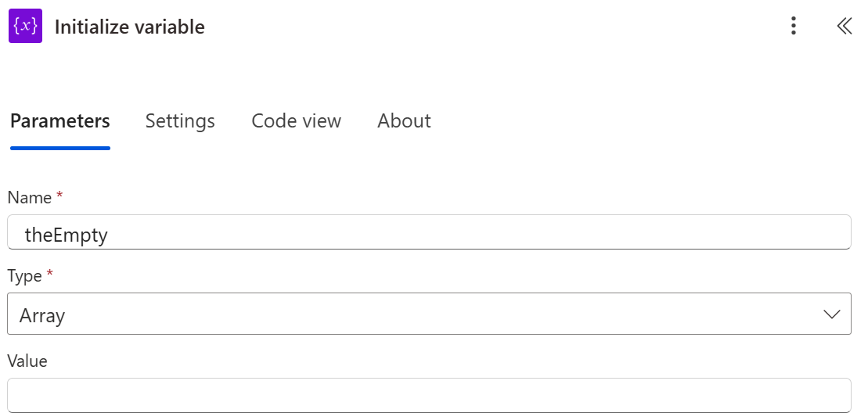Click the Name field containing theEmpty
This screenshot has height=413, width=868.
coord(429,233)
